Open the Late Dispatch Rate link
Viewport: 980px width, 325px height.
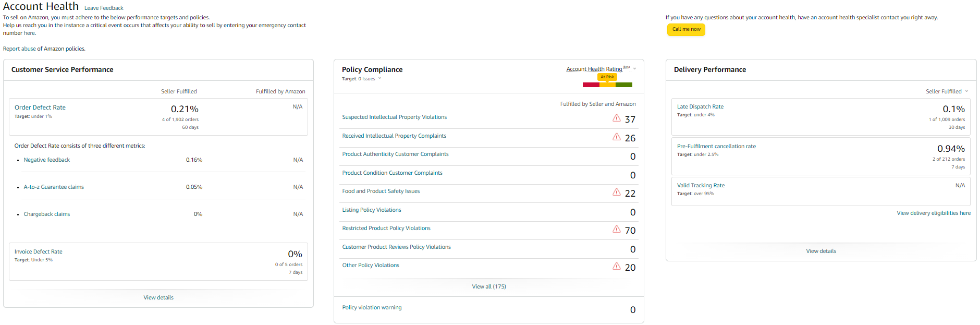coord(700,106)
